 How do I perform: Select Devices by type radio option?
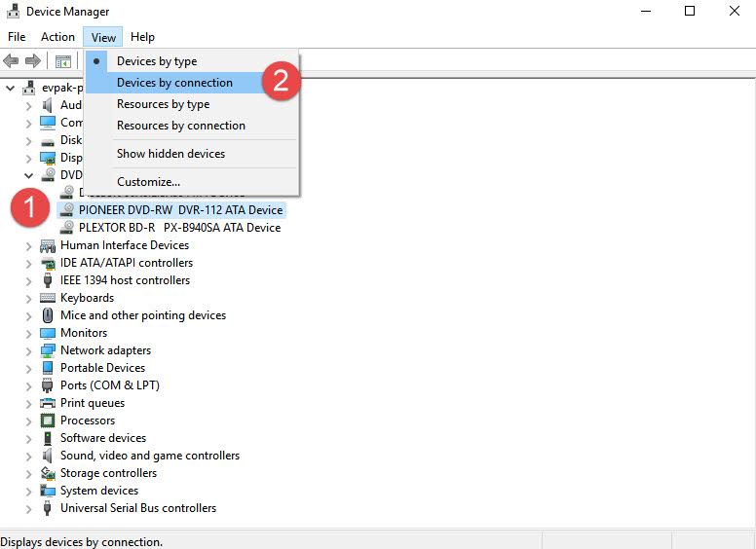157,61
